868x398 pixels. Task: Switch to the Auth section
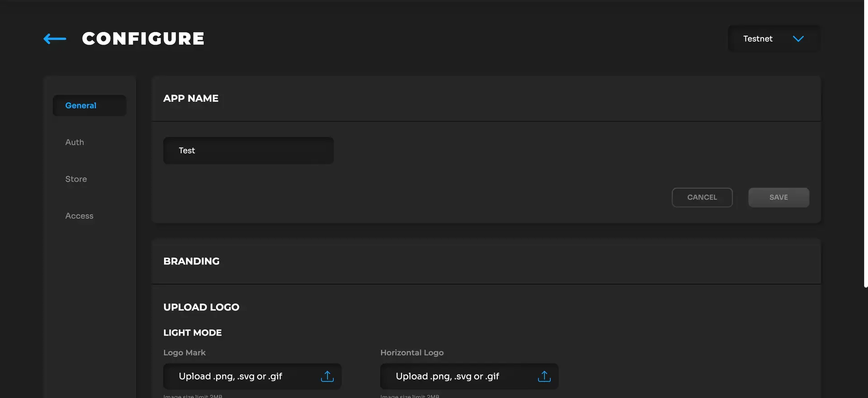pos(75,142)
